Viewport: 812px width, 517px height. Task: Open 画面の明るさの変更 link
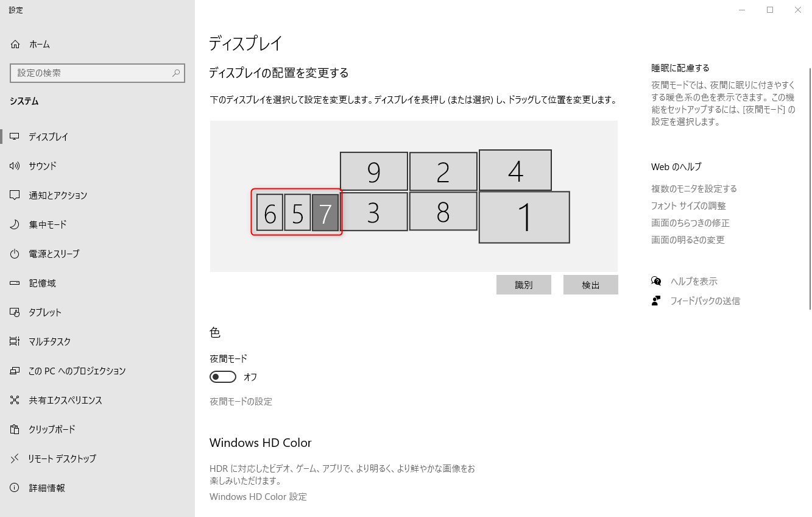(x=688, y=240)
